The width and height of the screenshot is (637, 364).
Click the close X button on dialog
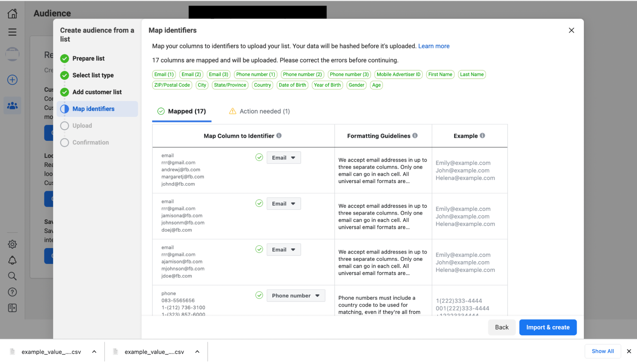(571, 30)
